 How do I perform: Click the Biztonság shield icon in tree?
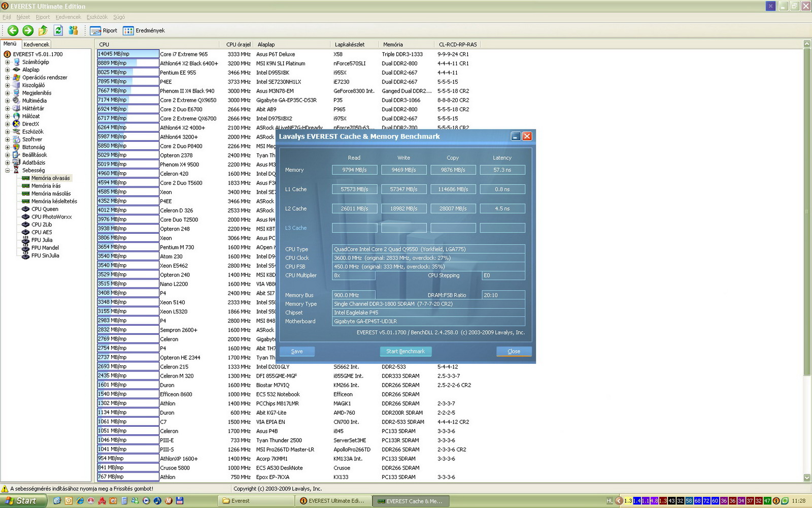click(x=16, y=147)
